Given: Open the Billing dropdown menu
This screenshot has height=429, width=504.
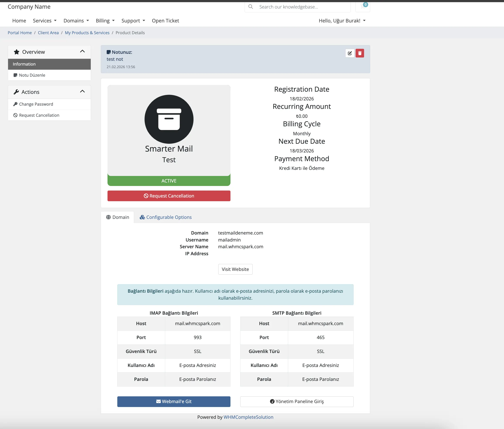Looking at the screenshot, I should pyautogui.click(x=105, y=21).
